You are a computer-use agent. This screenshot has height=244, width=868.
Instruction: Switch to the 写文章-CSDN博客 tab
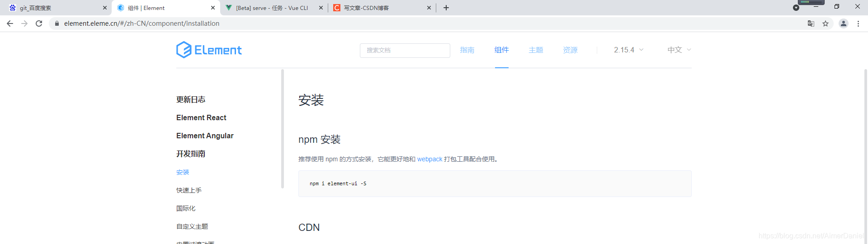382,8
